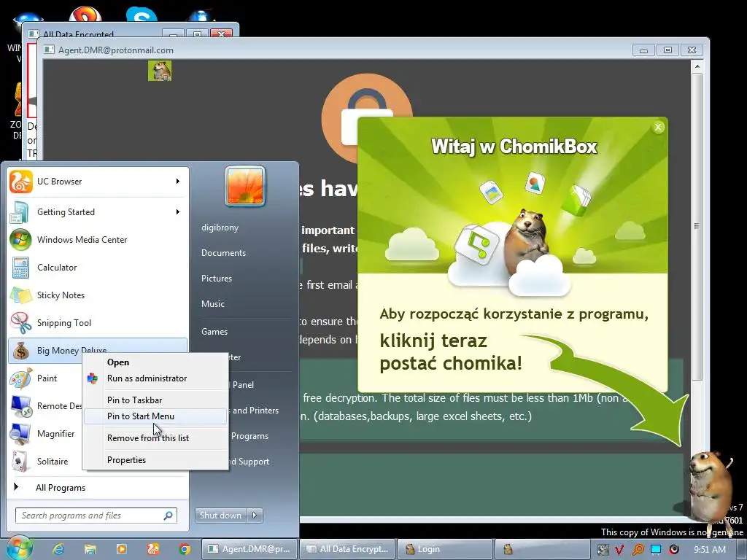Open Music from the Start menu

[x=212, y=304]
